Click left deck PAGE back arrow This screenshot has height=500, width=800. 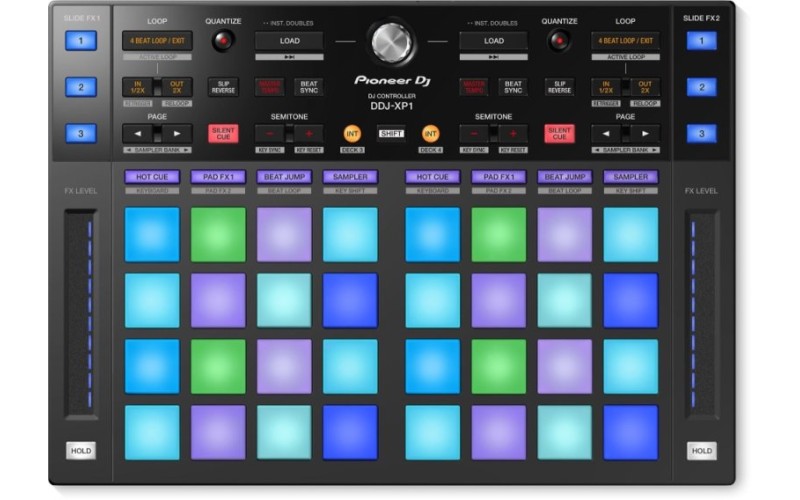[138, 134]
